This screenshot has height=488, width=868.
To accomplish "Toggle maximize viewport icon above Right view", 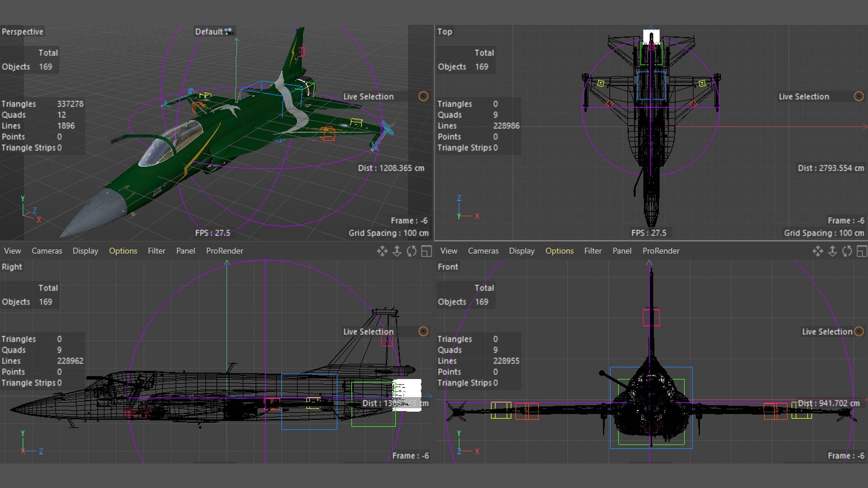I will click(x=426, y=251).
